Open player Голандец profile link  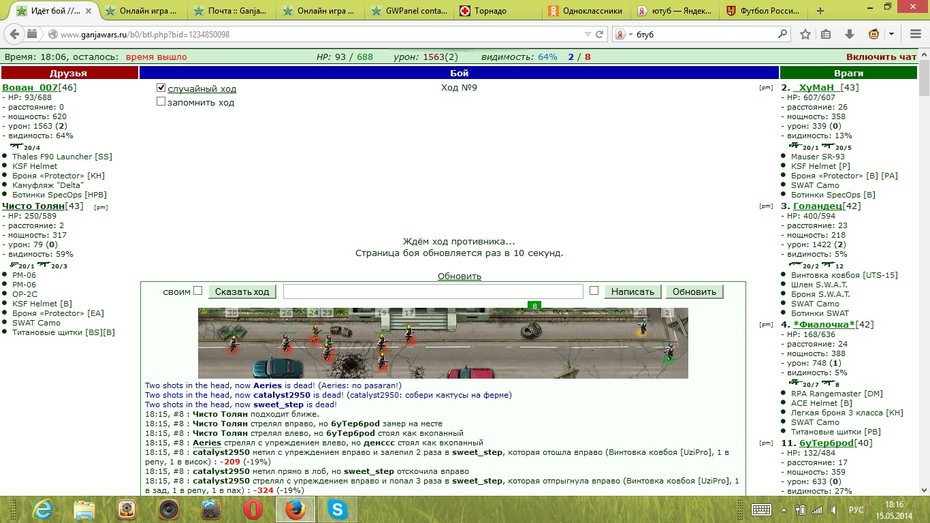(x=818, y=206)
